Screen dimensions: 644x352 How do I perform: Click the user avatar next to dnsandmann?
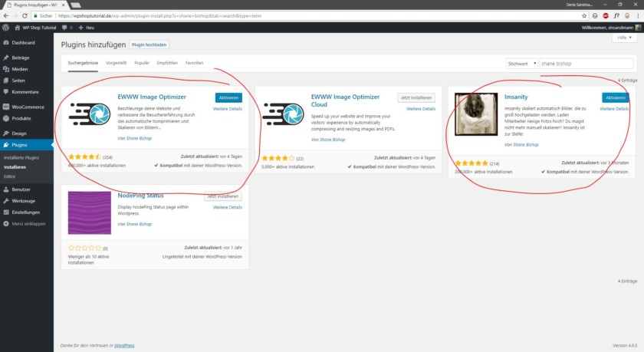point(639,28)
